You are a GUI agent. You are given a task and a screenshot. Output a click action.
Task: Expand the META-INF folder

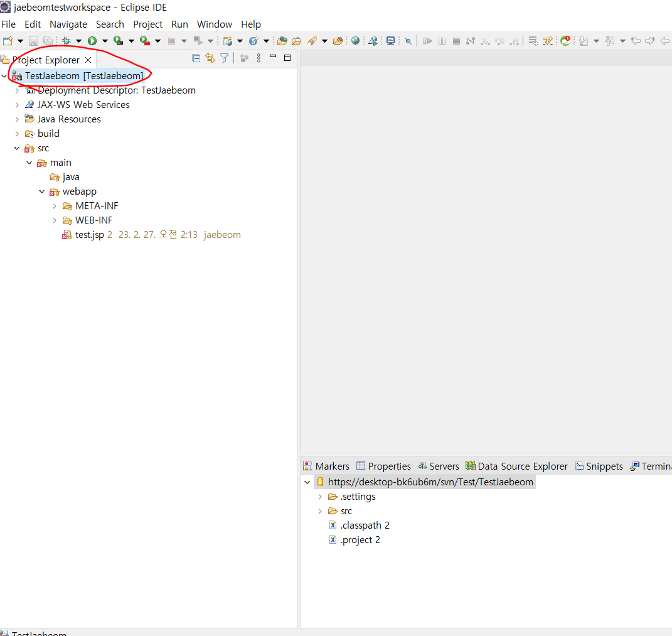pyautogui.click(x=55, y=207)
